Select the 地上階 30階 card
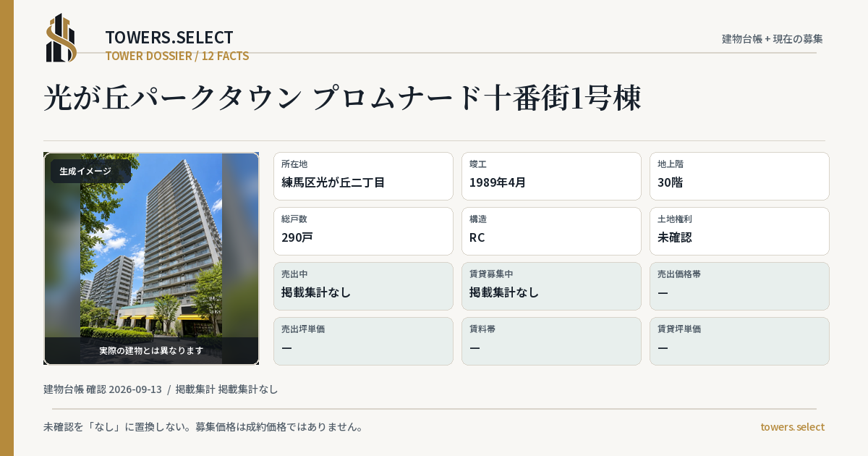The height and width of the screenshot is (456, 868). point(739,176)
